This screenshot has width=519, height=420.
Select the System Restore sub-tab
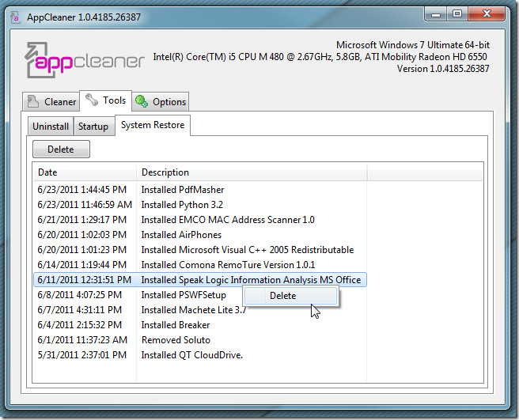(153, 125)
